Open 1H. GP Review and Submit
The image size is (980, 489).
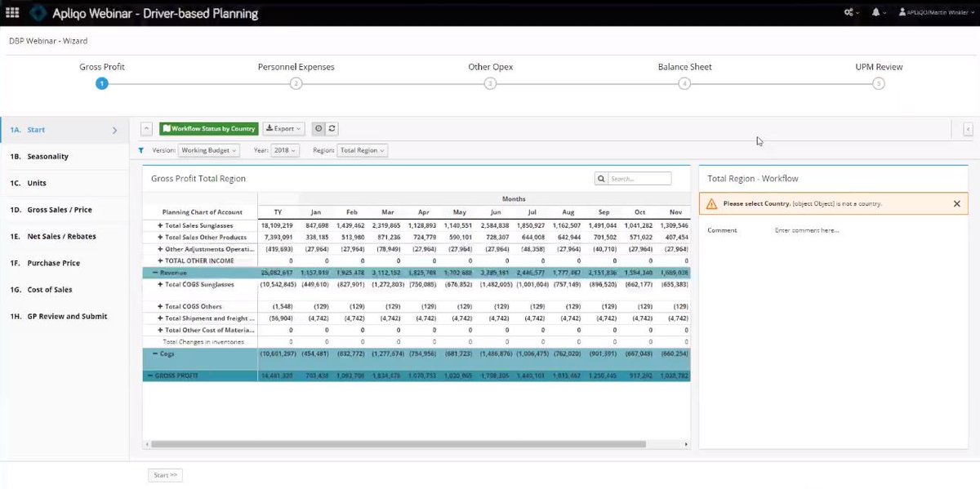click(64, 316)
